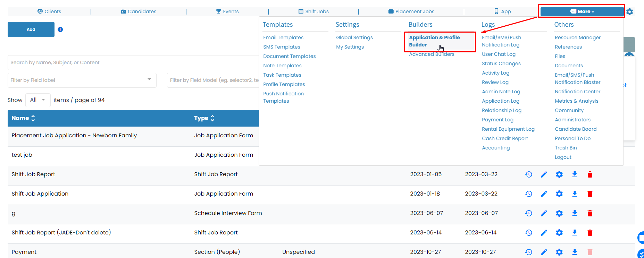Open settings gear for 'g' row
This screenshot has width=644, height=258.
pyautogui.click(x=559, y=213)
